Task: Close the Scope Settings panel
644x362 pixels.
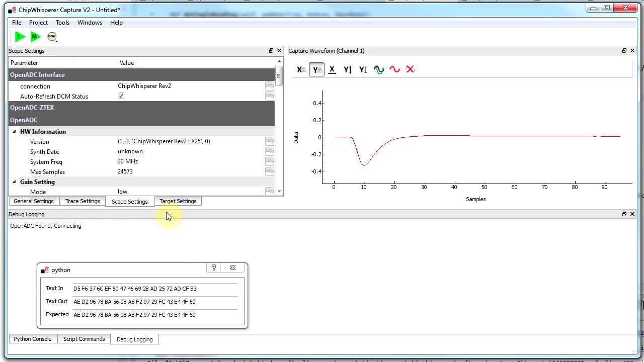Action: (279, 51)
